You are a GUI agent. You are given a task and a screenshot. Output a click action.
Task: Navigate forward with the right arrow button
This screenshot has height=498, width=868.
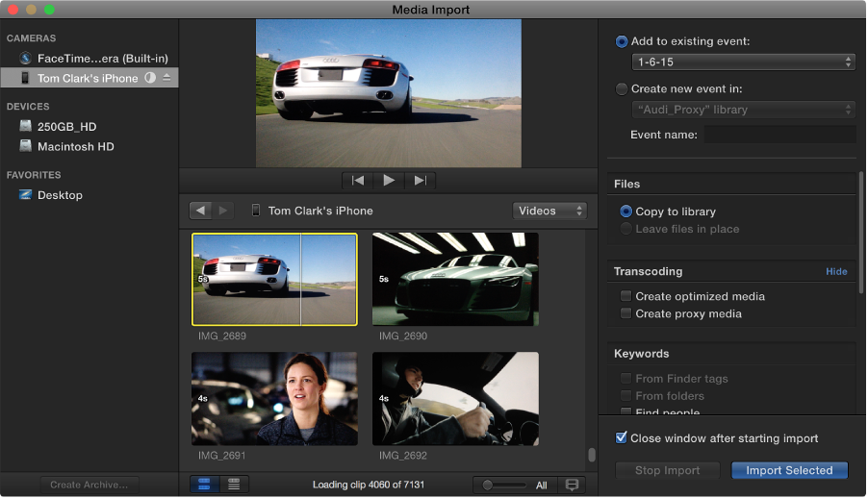click(223, 211)
